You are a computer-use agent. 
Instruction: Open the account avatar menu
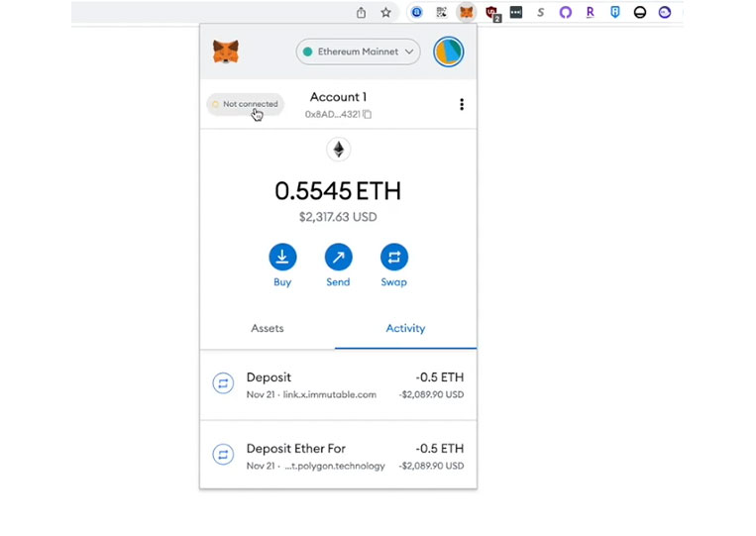tap(449, 52)
